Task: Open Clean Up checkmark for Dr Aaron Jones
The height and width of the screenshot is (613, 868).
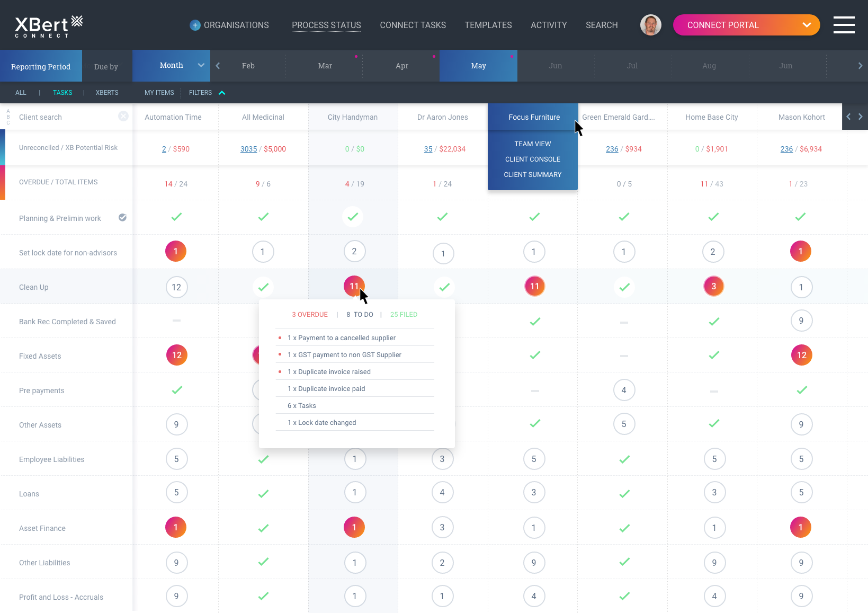Action: 444,287
